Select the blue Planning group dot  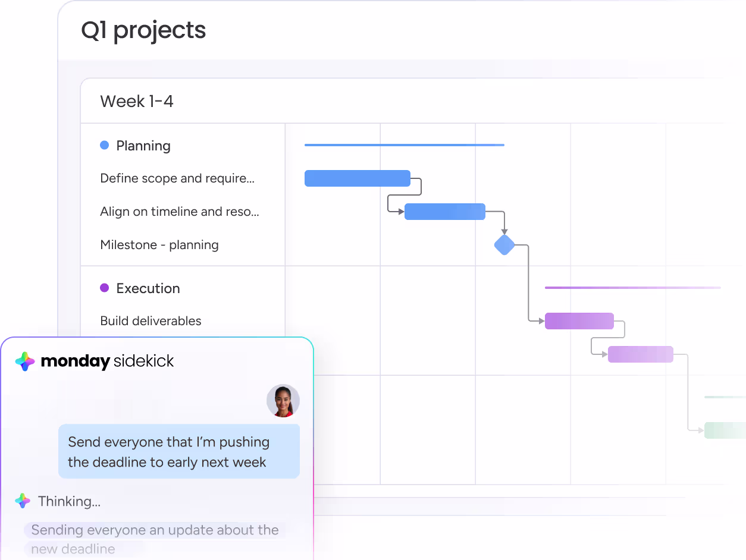pyautogui.click(x=105, y=145)
